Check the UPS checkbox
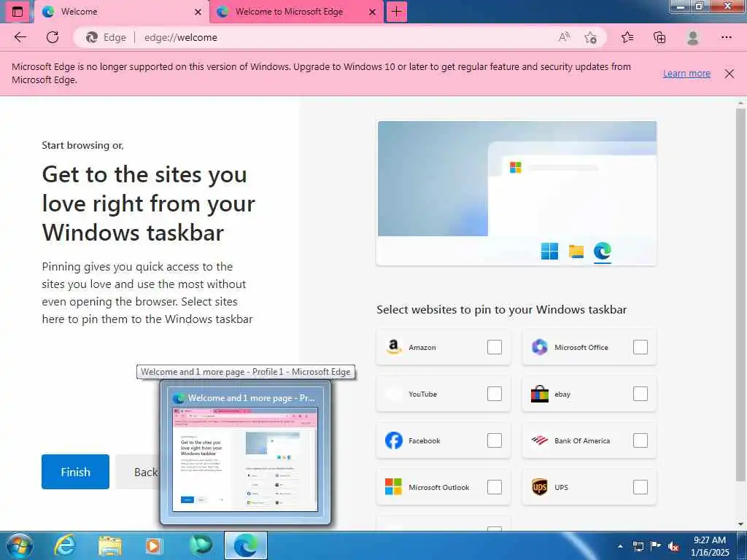 640,487
